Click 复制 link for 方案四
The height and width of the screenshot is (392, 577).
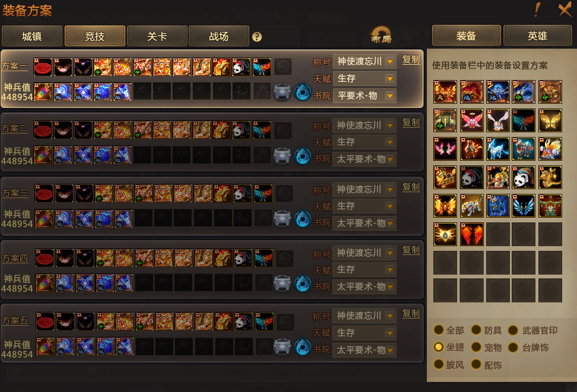click(411, 250)
